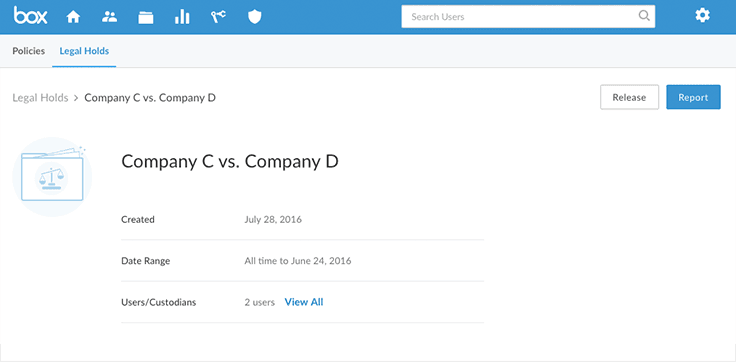This screenshot has height=364, width=736.
Task: Open the Users and Groups icon
Action: 109,17
